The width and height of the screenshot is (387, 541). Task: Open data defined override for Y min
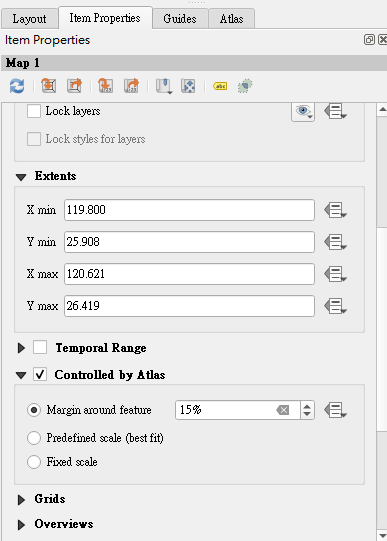(x=335, y=242)
